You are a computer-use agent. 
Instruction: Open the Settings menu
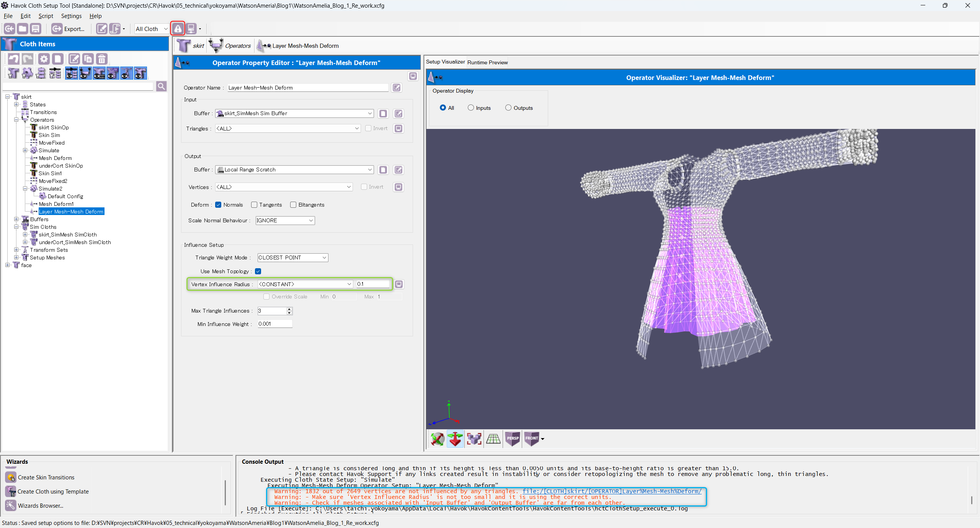click(72, 16)
